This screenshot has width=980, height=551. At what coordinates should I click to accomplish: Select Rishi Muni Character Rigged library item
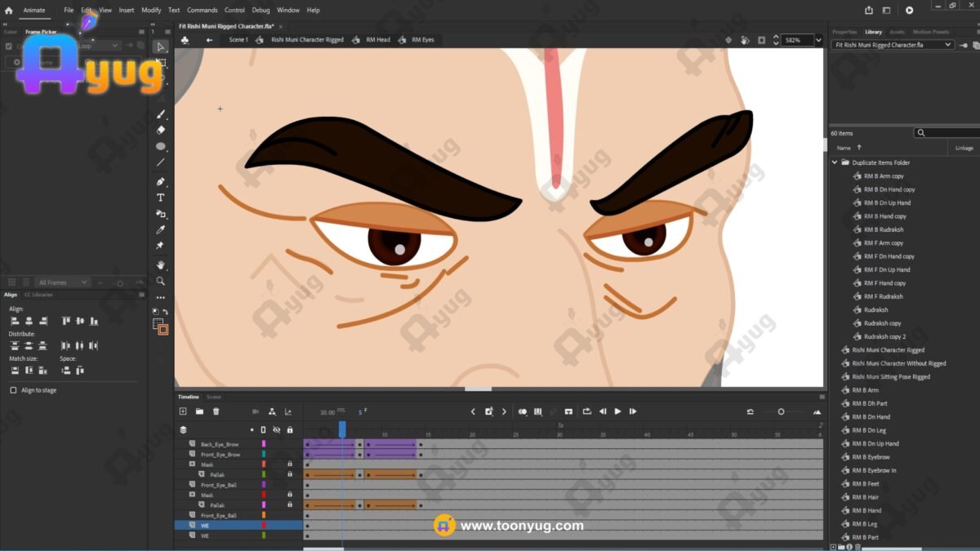(x=888, y=350)
